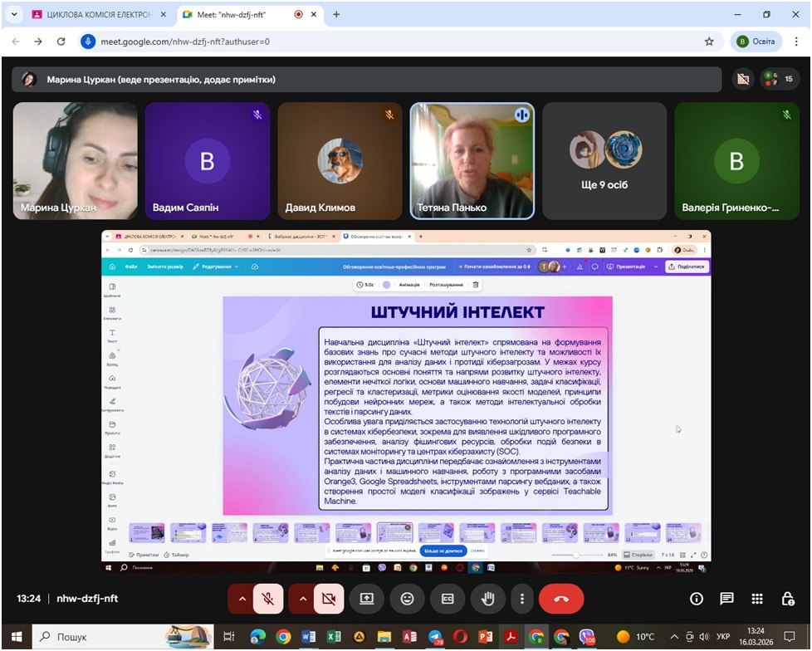The width and height of the screenshot is (812, 651).
Task: Open the activities grid icon
Action: 757,598
